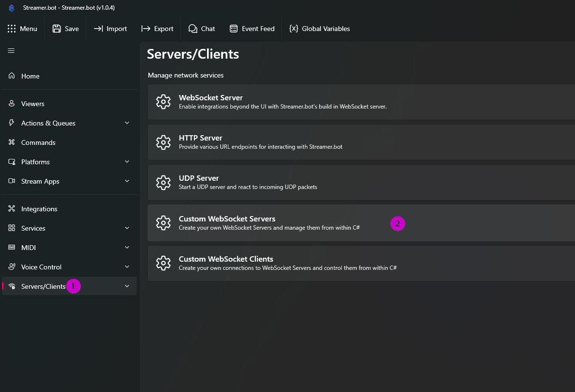Image resolution: width=575 pixels, height=392 pixels.
Task: Click the Export button label
Action: [163, 29]
